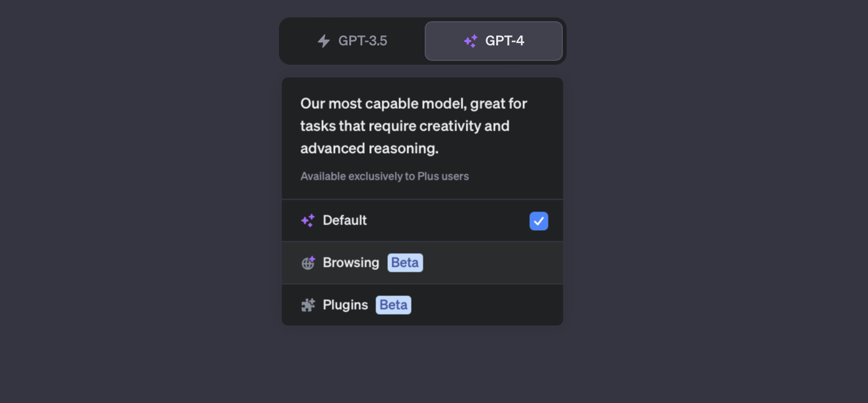Toggle the blue Default checkmark box
Screen dimensions: 868x403
pyautogui.click(x=539, y=221)
